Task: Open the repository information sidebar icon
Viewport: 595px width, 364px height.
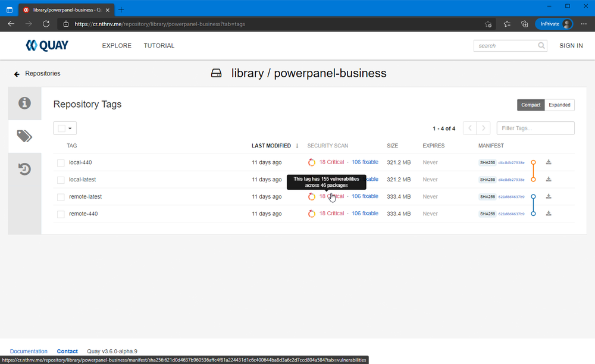Action: click(x=24, y=103)
